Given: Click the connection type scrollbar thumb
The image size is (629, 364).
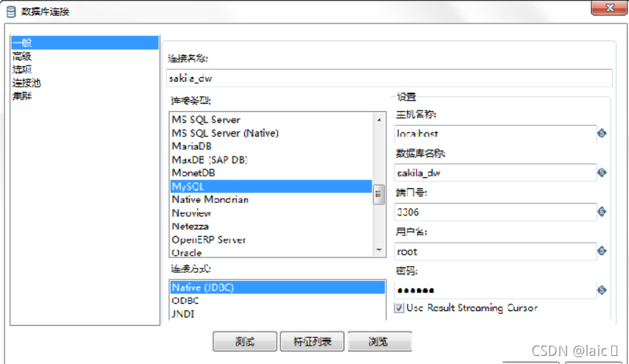Looking at the screenshot, I should pos(379,194).
